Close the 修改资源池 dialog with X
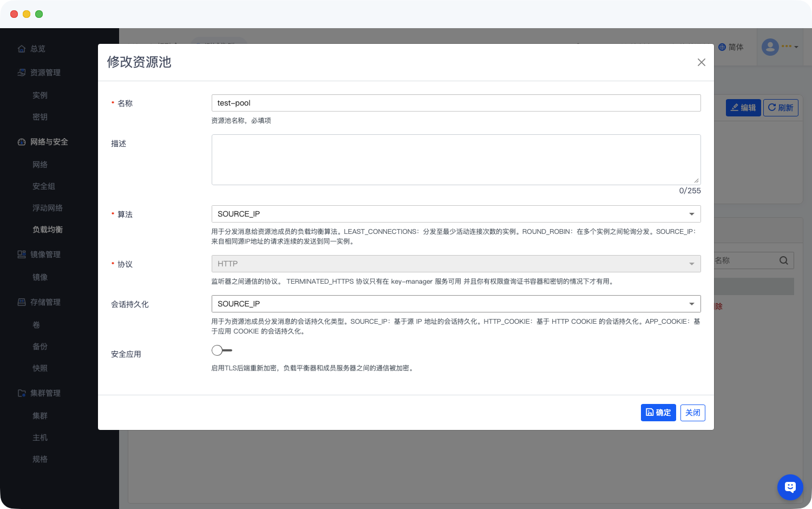The width and height of the screenshot is (812, 509). pyautogui.click(x=701, y=62)
